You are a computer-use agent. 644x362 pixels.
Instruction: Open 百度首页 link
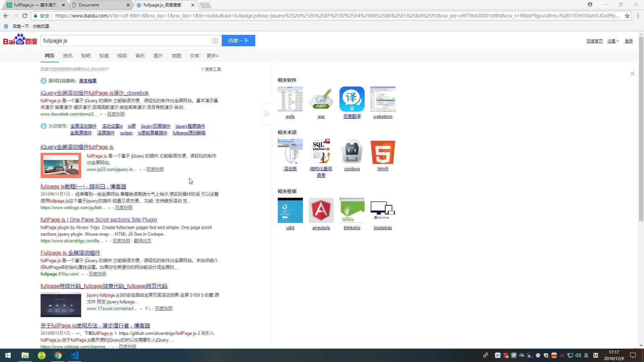[594, 41]
